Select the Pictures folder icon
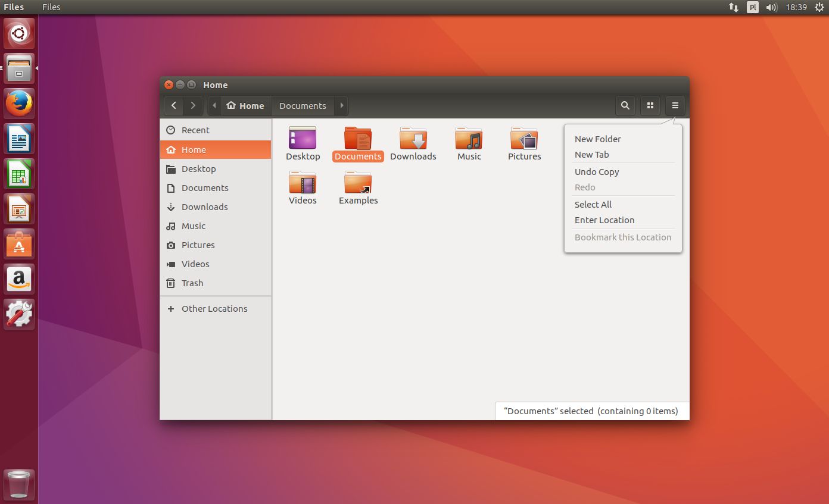 click(524, 139)
